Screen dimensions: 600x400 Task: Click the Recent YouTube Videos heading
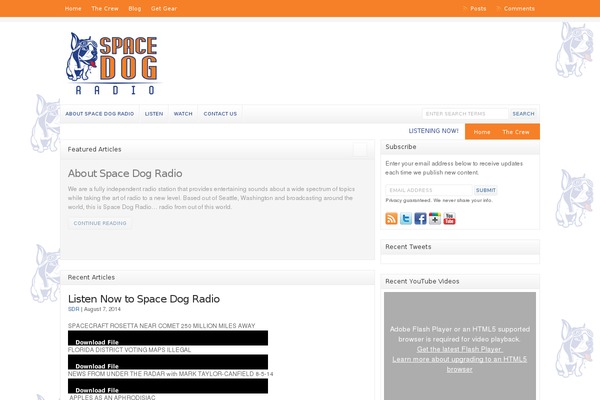pos(422,281)
